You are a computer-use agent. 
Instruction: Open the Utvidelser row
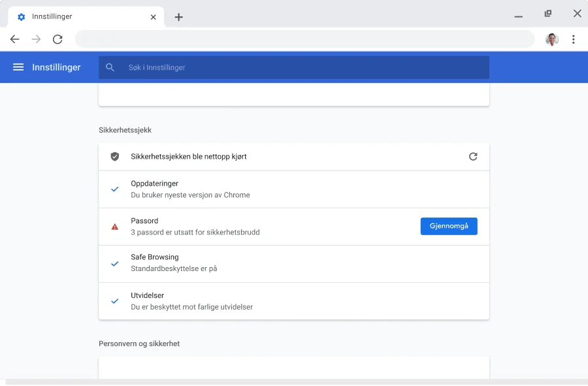294,301
